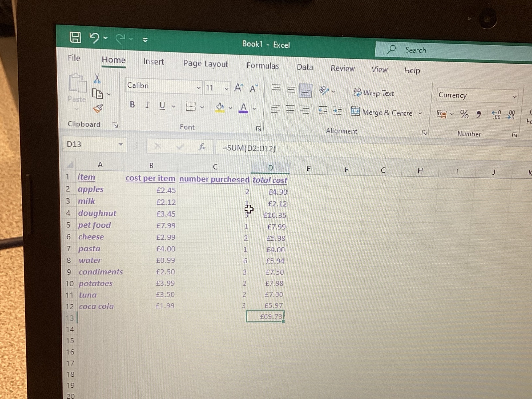Click the Insert Function fx icon
The image size is (532, 399).
[x=202, y=147]
